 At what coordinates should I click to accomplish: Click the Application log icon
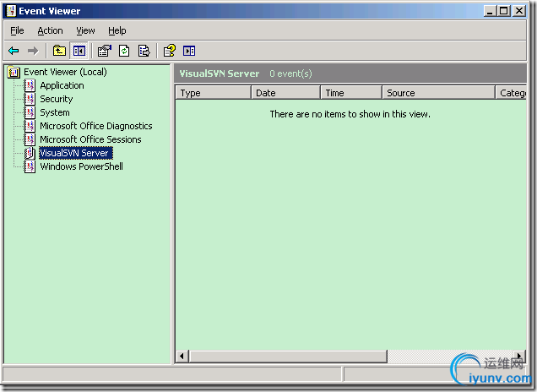point(30,85)
